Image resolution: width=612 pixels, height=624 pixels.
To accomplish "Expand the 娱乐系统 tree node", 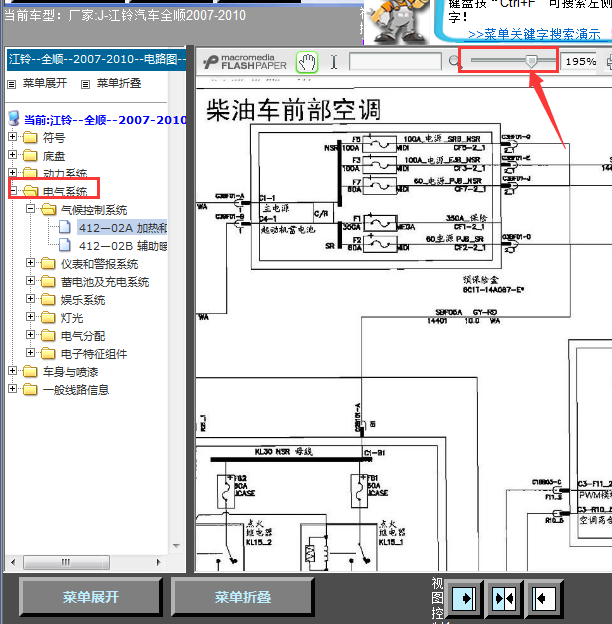I will point(30,298).
